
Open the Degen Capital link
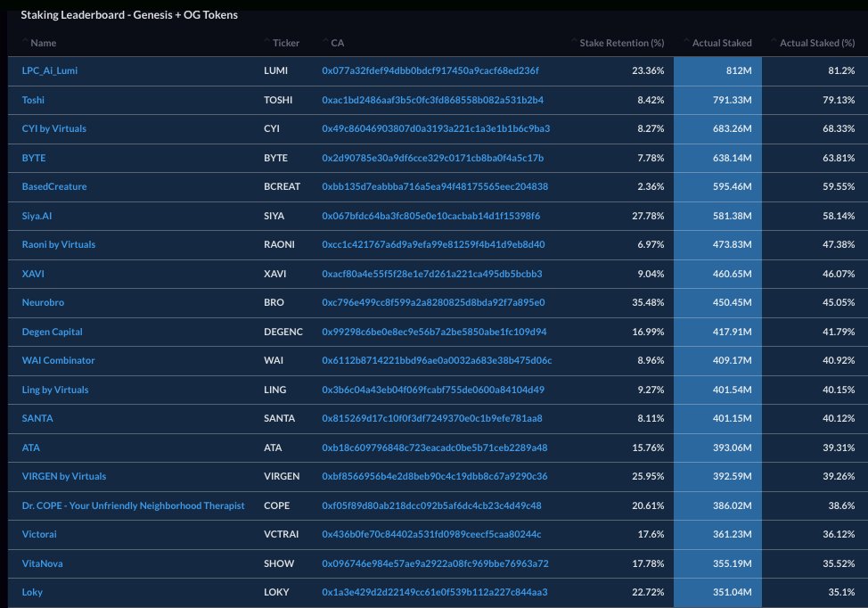click(52, 332)
